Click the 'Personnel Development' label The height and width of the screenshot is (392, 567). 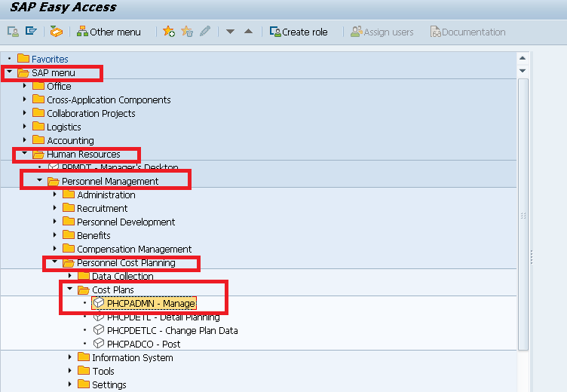[126, 222]
